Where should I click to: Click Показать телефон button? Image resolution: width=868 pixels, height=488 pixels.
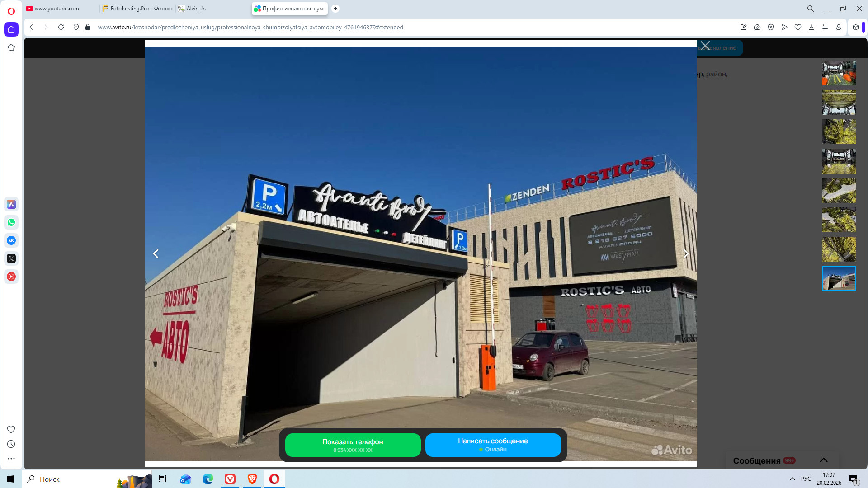click(x=353, y=445)
